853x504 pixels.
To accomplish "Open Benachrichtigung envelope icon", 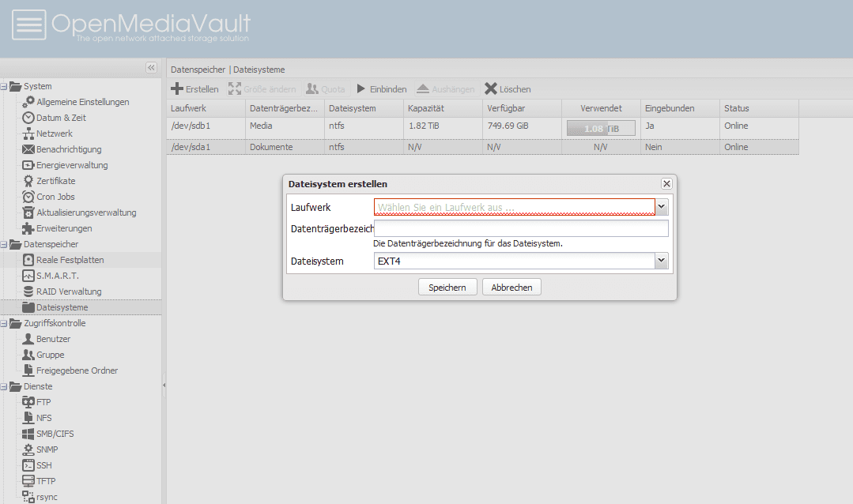I will [28, 149].
